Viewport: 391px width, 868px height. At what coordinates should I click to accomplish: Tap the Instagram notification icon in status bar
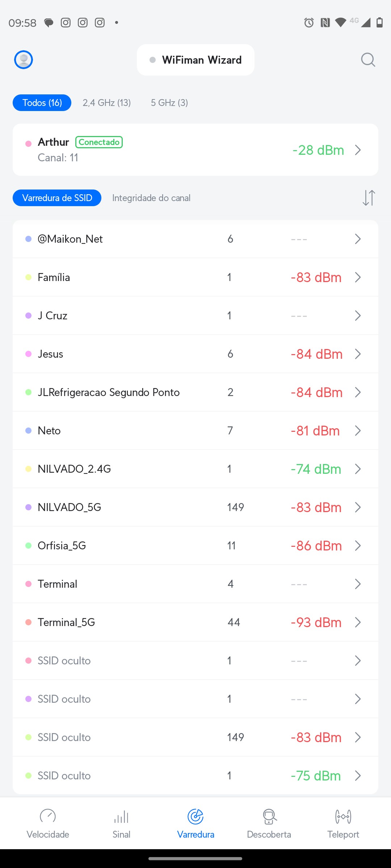66,23
